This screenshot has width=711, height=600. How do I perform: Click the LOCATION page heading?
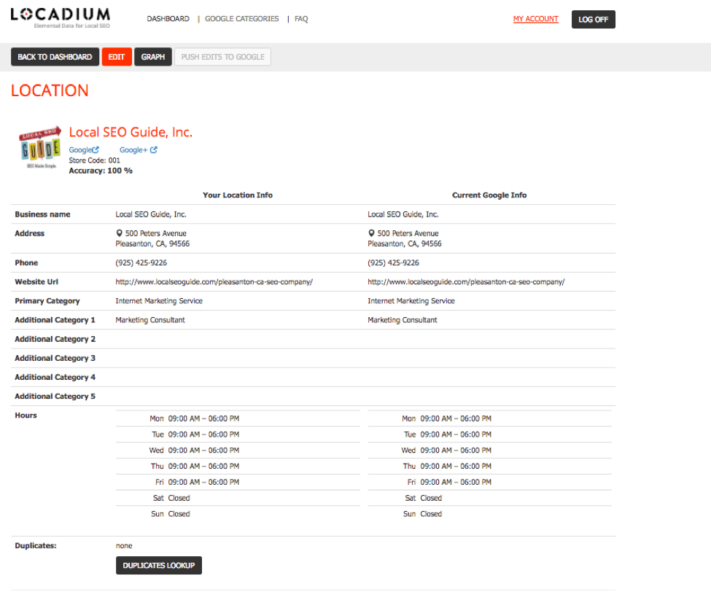pyautogui.click(x=50, y=90)
